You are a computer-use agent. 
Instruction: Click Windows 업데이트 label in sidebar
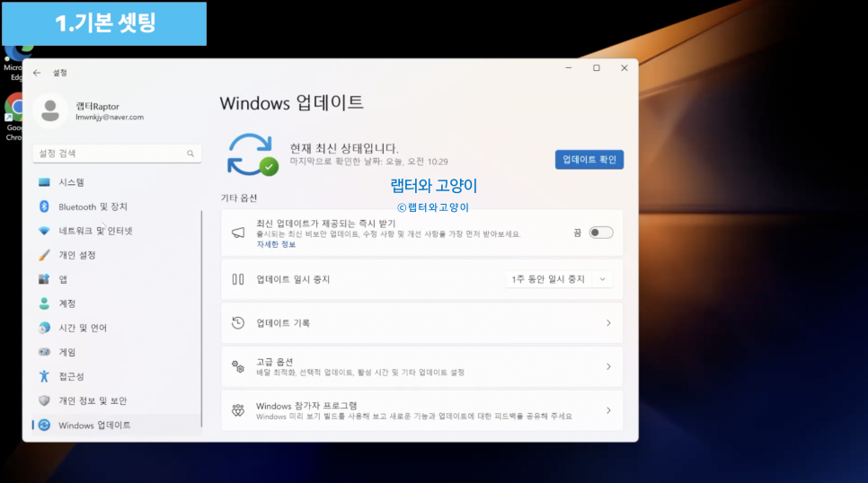click(94, 425)
